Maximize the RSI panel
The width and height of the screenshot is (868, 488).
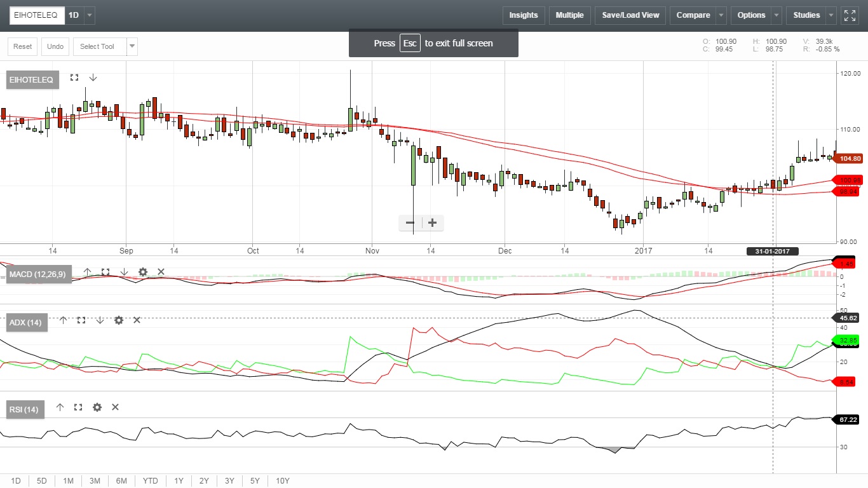pyautogui.click(x=78, y=407)
